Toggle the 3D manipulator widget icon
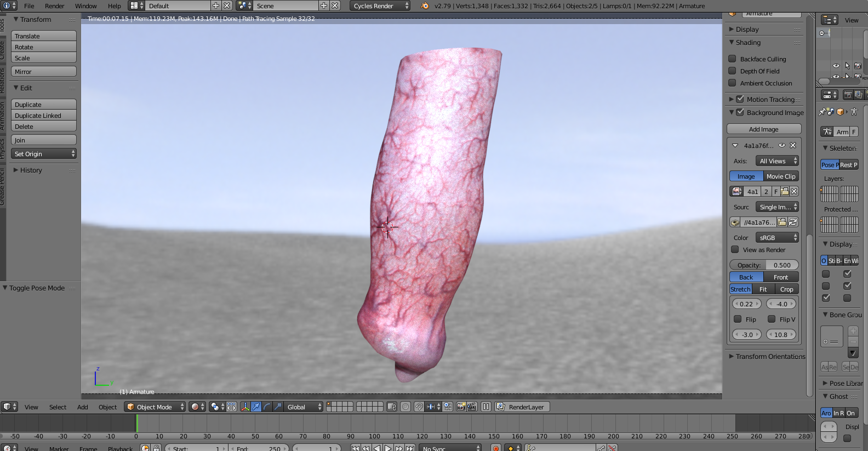The image size is (868, 451). (245, 407)
